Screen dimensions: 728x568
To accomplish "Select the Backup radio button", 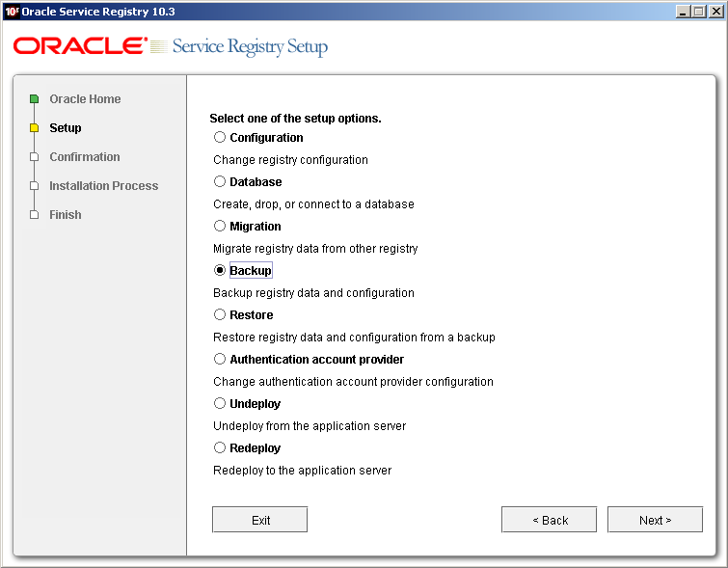I will pos(220,270).
